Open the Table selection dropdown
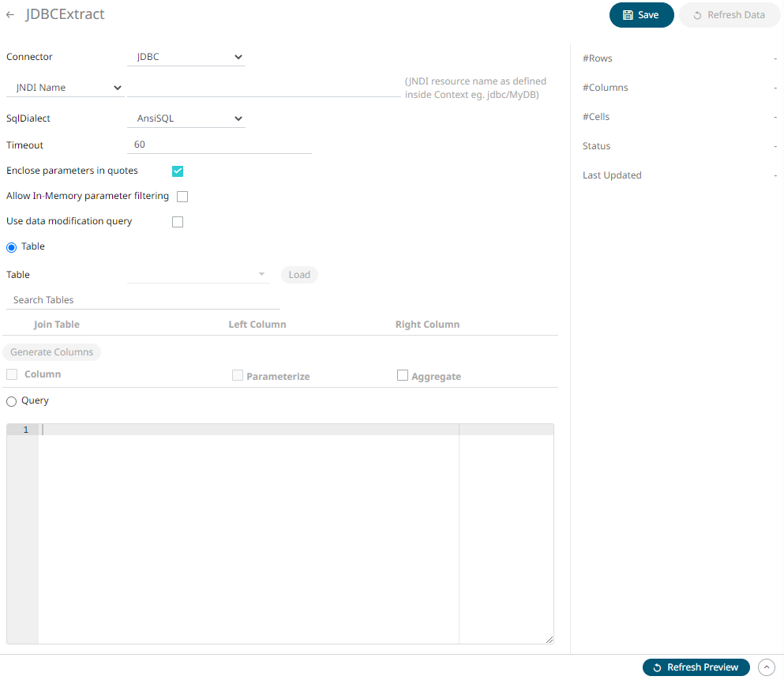The image size is (784, 680). 197,275
